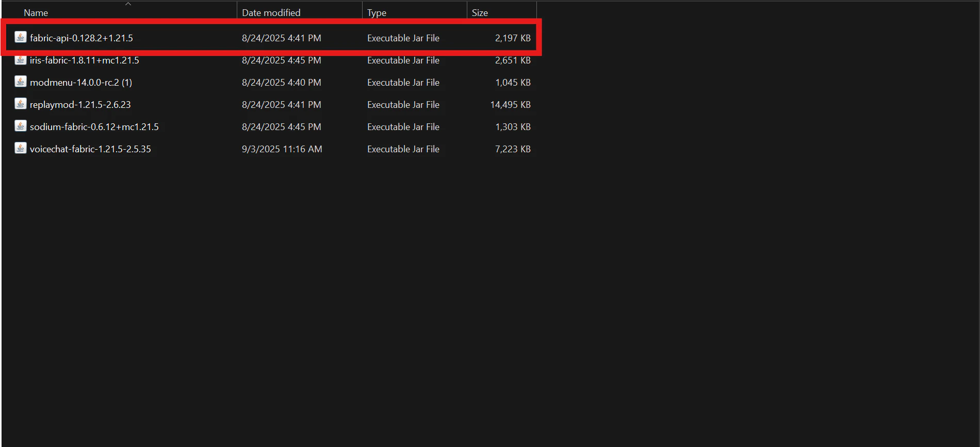Click the 14,495 KB size value

[x=510, y=105]
